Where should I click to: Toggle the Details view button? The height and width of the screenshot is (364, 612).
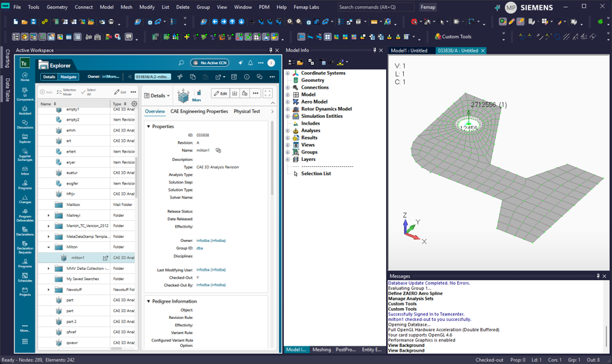click(49, 77)
